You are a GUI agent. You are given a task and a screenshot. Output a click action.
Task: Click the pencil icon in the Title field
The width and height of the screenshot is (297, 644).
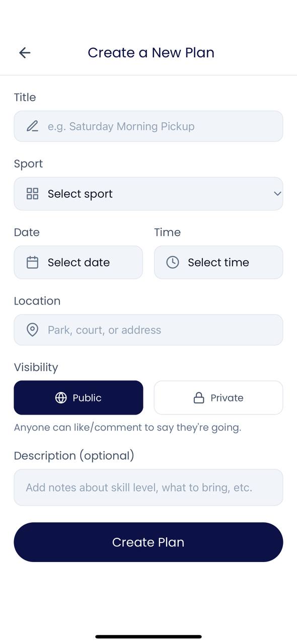coord(32,126)
